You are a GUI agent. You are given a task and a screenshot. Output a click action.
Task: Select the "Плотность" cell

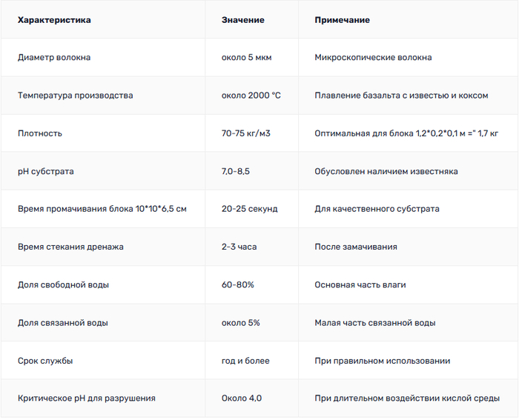click(40, 133)
